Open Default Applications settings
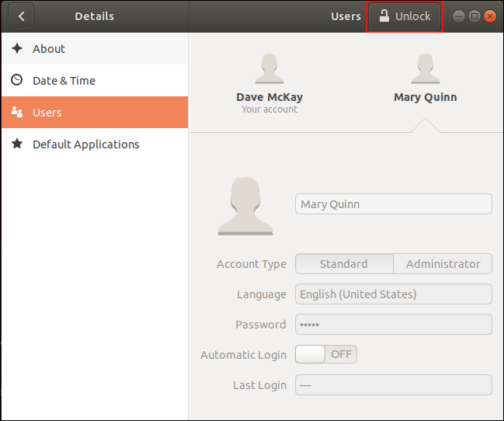This screenshot has width=504, height=421. click(95, 144)
